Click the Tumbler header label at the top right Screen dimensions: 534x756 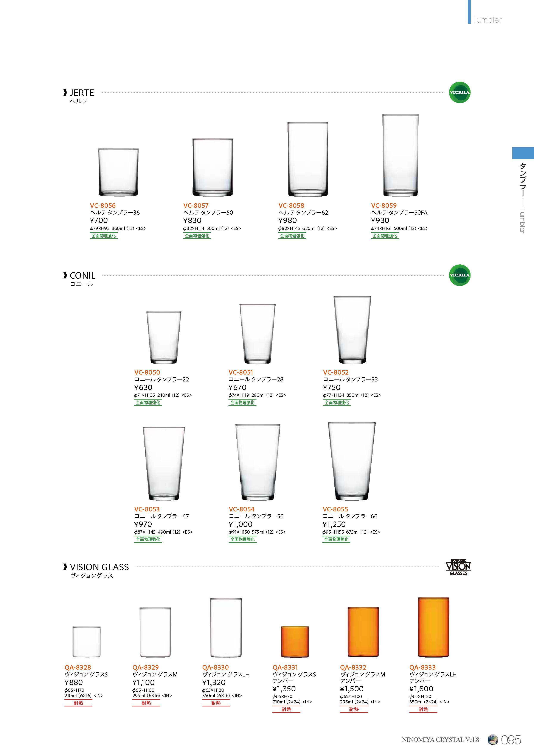[x=487, y=20]
